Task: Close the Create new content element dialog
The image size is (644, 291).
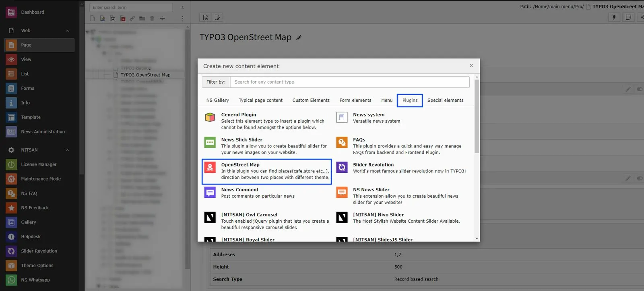Action: 471,66
